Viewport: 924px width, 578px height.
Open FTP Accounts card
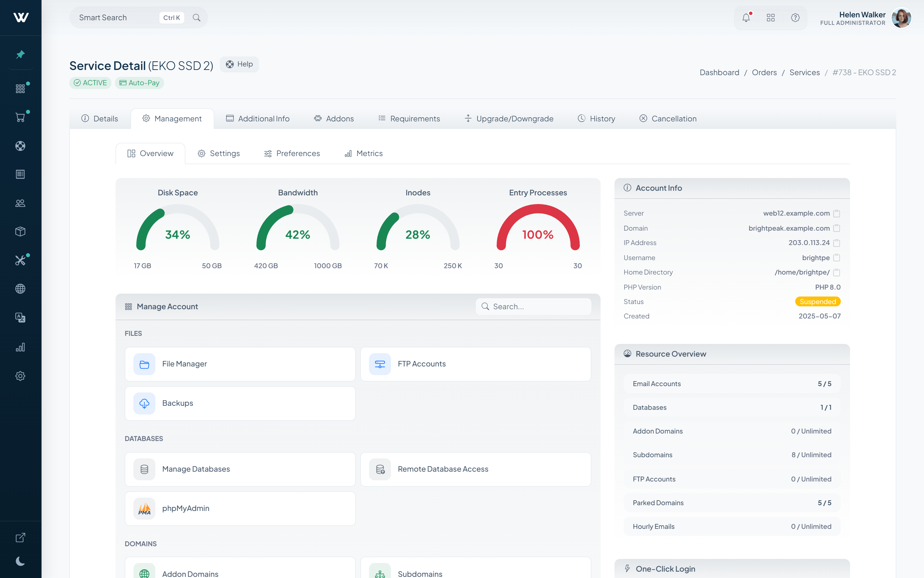[x=476, y=364]
